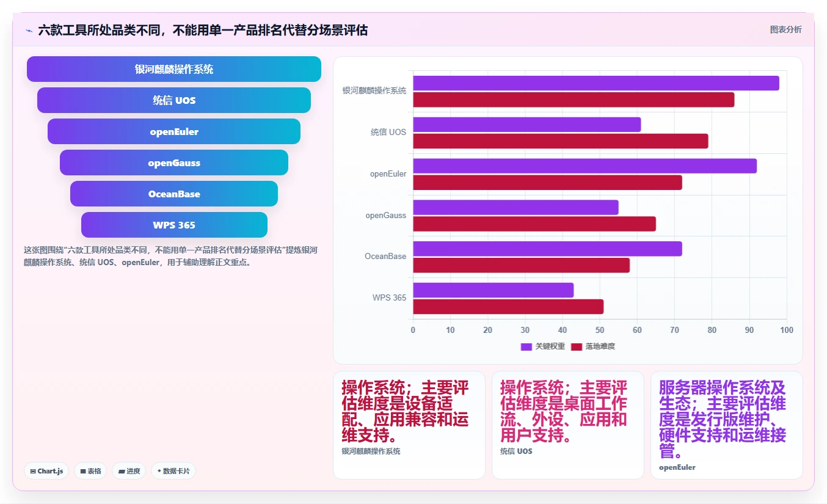827x504 pixels.
Task: Click the description paragraph starting 这张图围绕
Action: click(x=170, y=256)
